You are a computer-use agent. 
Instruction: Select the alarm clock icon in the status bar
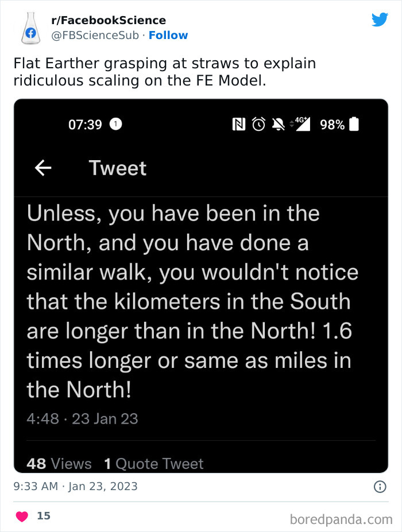click(x=260, y=125)
